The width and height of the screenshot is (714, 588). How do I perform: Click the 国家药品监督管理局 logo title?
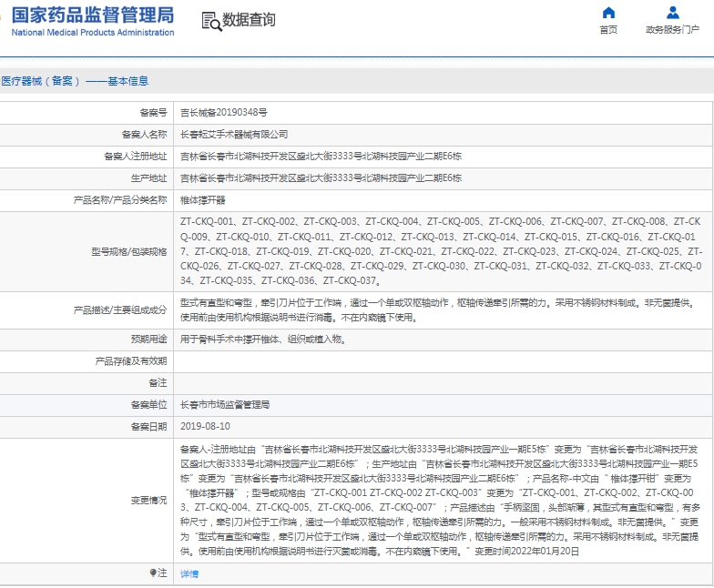[x=93, y=15]
